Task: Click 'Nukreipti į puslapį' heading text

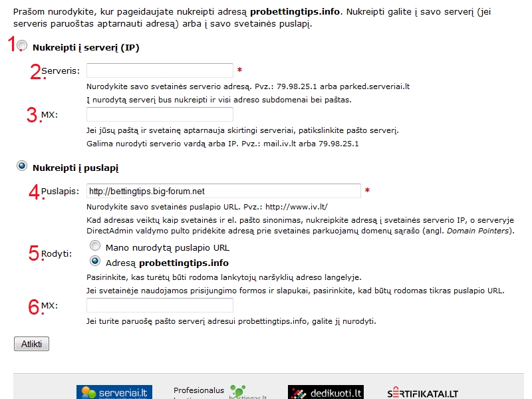Action: (76, 168)
